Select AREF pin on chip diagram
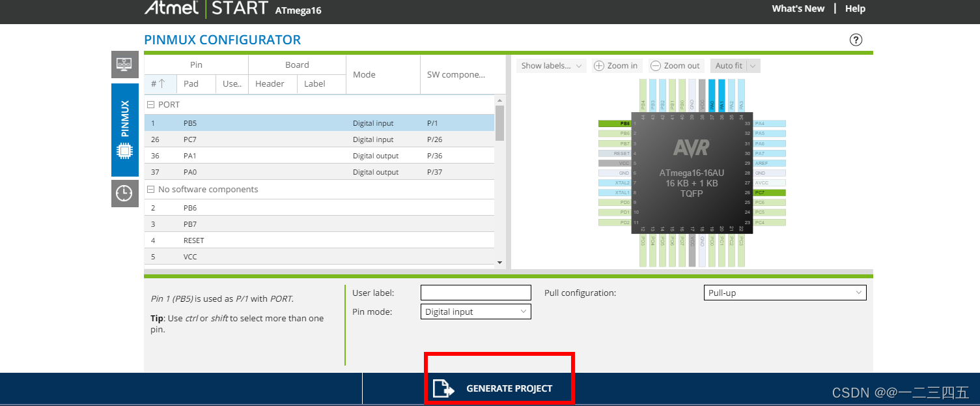This screenshot has width=980, height=406. (770, 163)
